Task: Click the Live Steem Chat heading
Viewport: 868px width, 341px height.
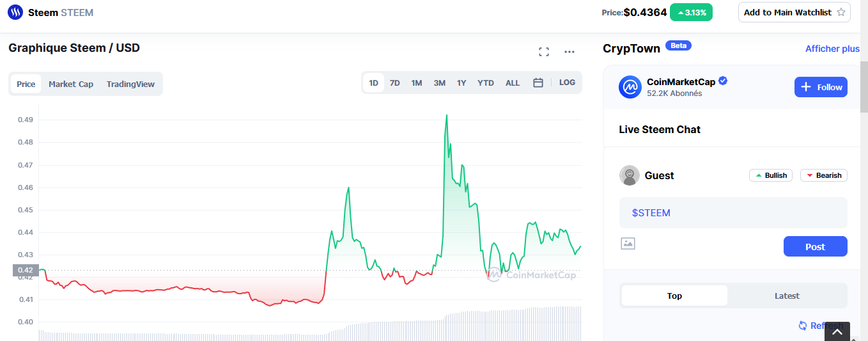Action: pos(660,129)
